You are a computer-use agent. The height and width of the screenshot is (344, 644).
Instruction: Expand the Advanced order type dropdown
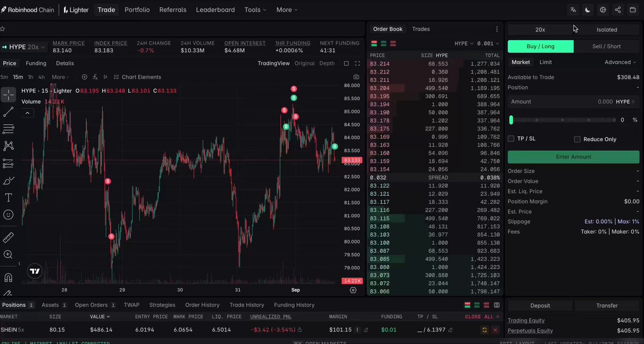coord(621,62)
